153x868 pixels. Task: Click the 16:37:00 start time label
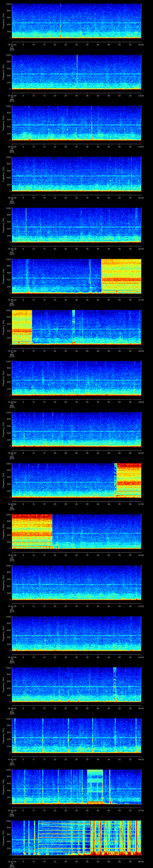point(12,351)
